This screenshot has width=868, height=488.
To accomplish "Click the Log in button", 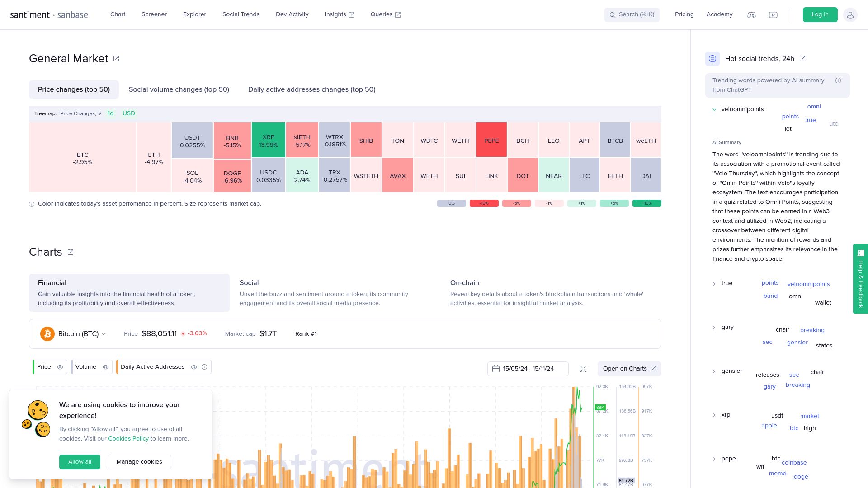I will click(820, 14).
